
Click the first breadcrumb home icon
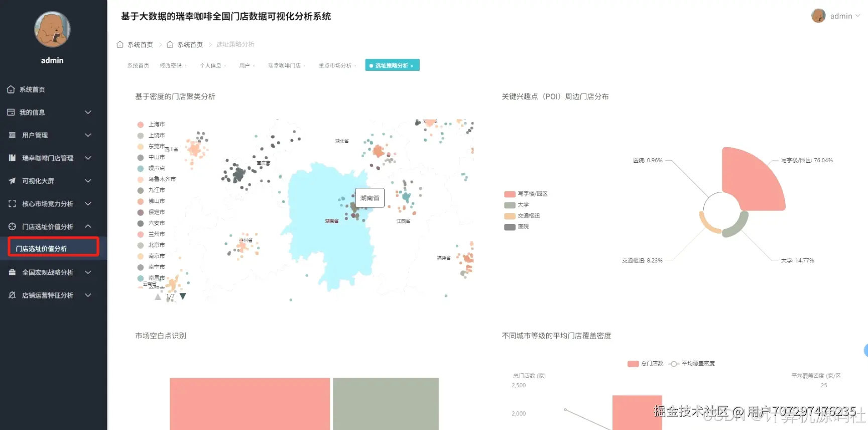click(x=120, y=45)
